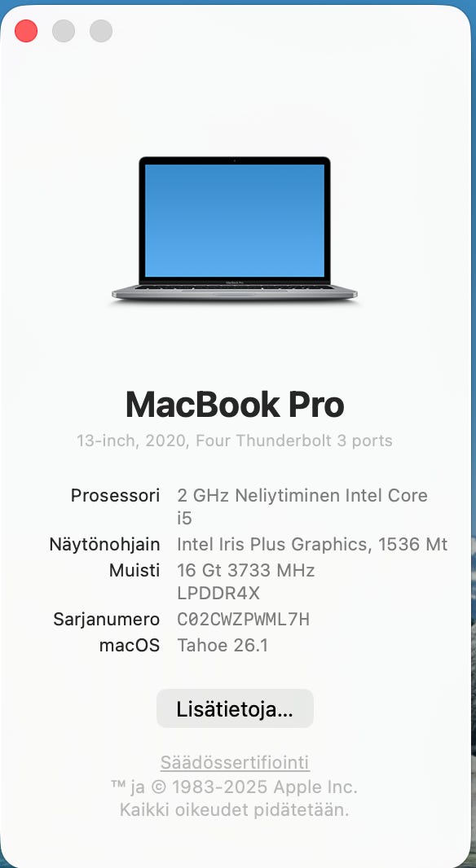Open more info with Lisätietoja button
The width and height of the screenshot is (476, 868).
(235, 708)
